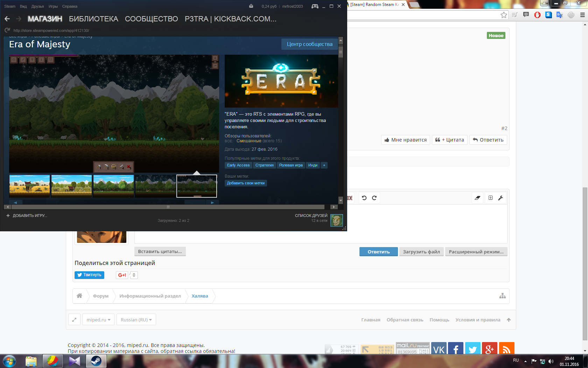The width and height of the screenshot is (588, 368).
Task: Open the Steam menu
Action: (10, 6)
